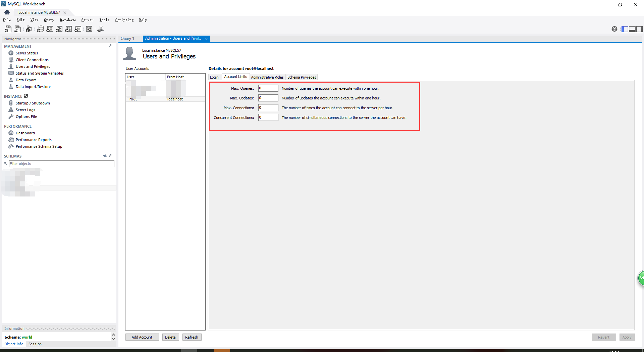The width and height of the screenshot is (644, 352).
Task: Create a new schema icon
Action: click(40, 29)
